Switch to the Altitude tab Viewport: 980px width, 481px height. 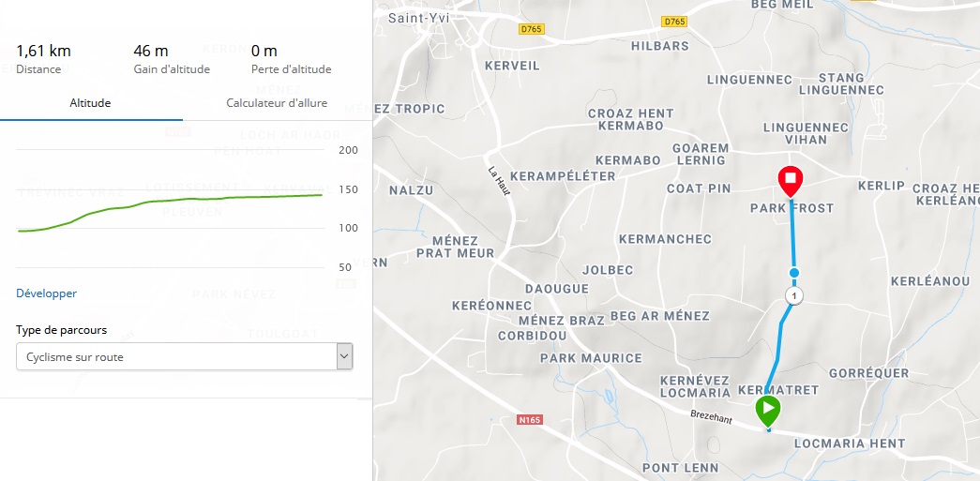tap(91, 103)
